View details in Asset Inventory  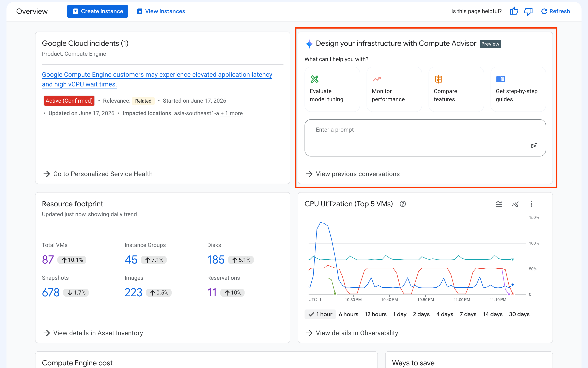pos(93,333)
